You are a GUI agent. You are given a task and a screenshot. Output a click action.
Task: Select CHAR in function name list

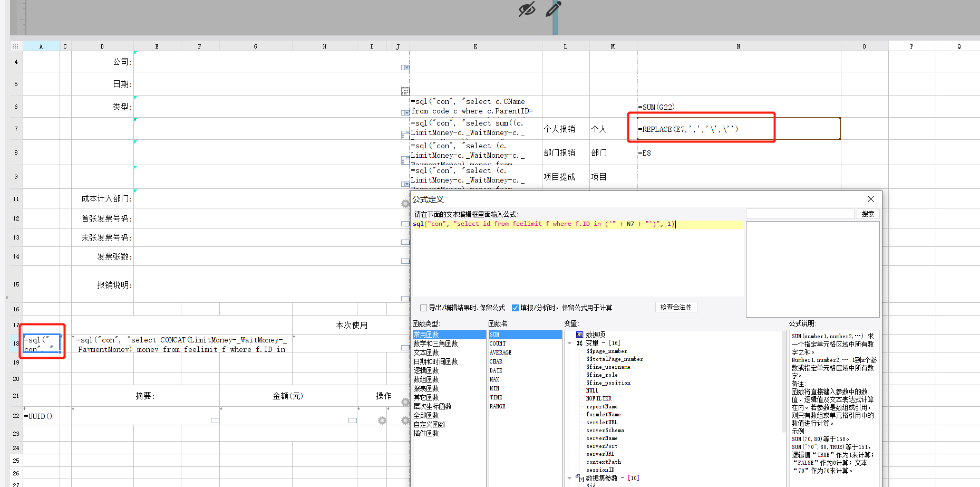pos(525,361)
